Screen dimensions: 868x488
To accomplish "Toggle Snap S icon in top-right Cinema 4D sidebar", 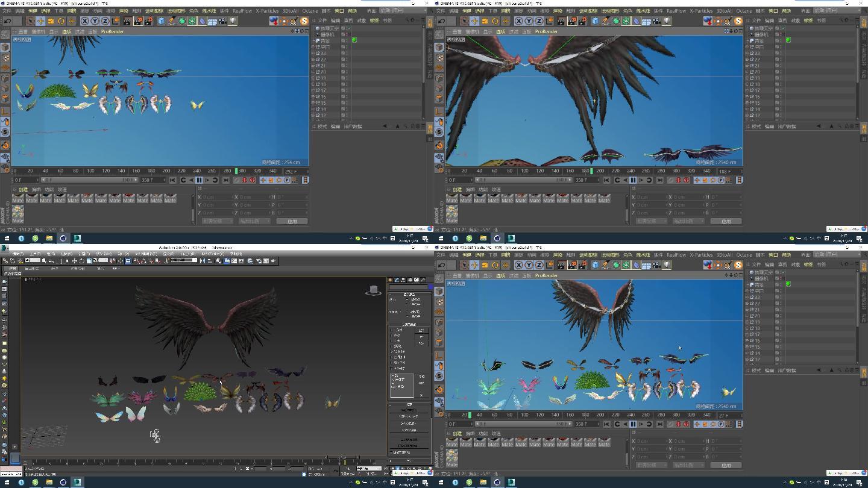I will click(439, 131).
